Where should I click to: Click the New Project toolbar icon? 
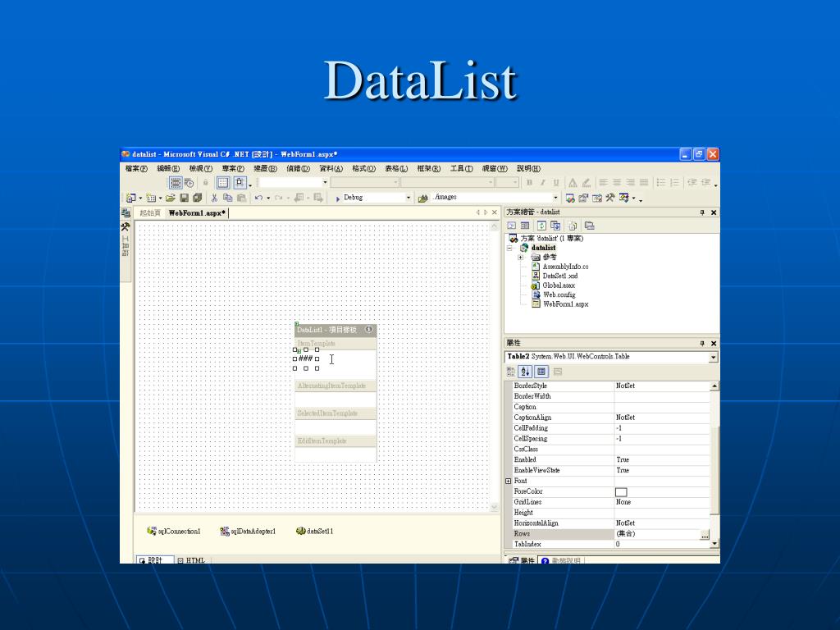point(130,198)
